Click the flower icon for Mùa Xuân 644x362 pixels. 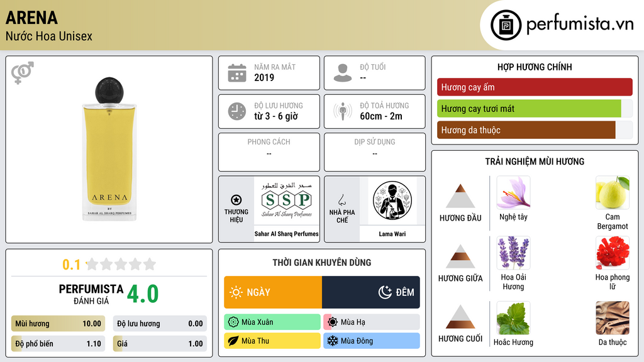[233, 322]
